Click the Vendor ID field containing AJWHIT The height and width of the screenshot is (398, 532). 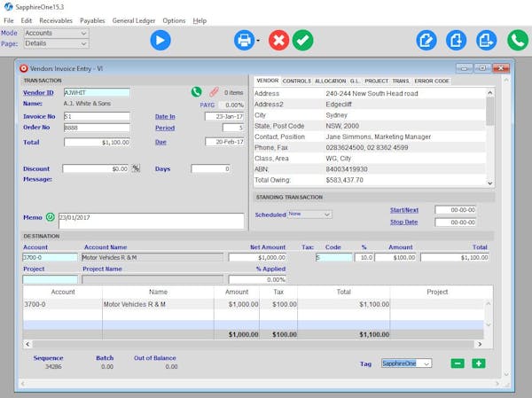tap(97, 92)
